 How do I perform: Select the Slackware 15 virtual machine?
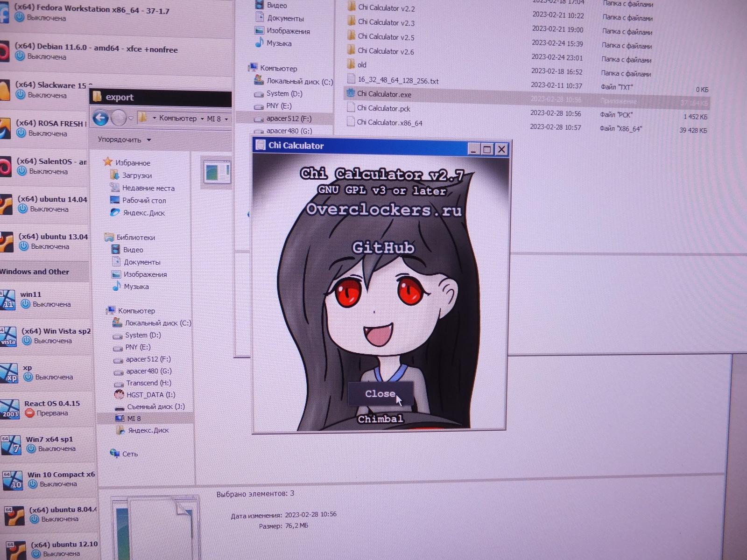[45, 90]
